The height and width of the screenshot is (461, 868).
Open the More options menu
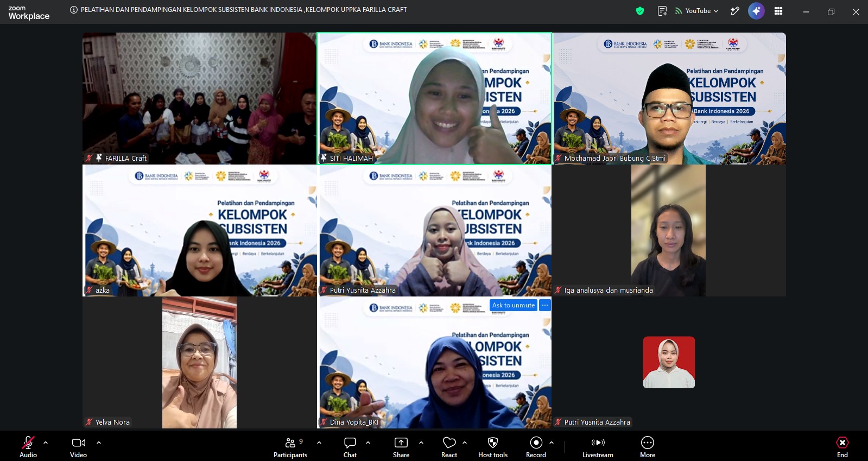pyautogui.click(x=648, y=447)
